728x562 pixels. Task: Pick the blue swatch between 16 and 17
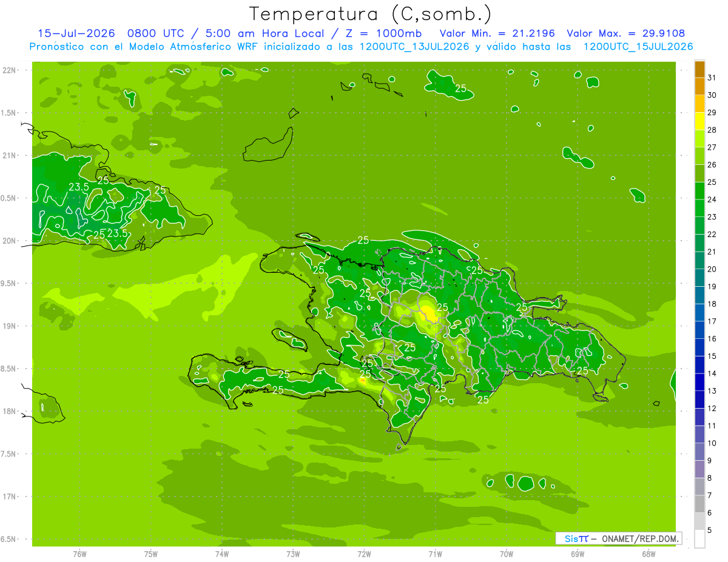click(699, 330)
